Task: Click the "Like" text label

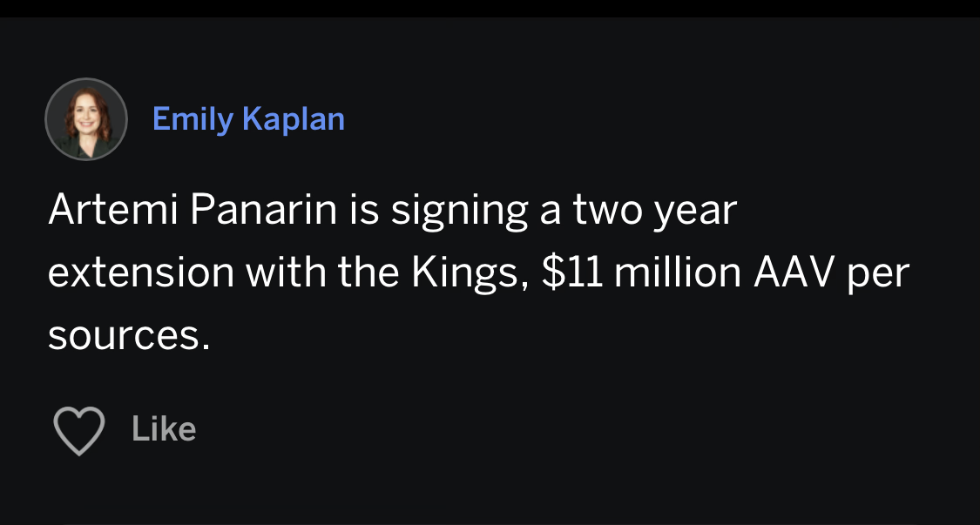Action: tap(164, 429)
